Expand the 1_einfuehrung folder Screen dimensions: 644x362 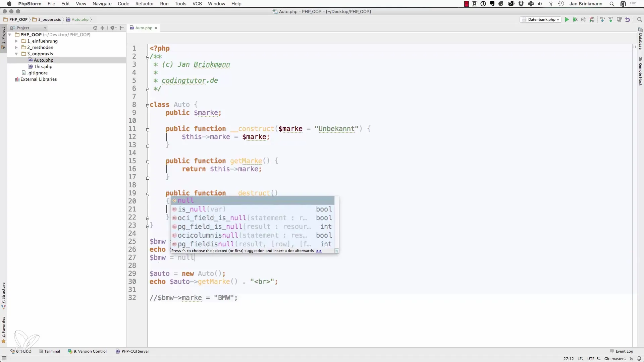point(16,41)
